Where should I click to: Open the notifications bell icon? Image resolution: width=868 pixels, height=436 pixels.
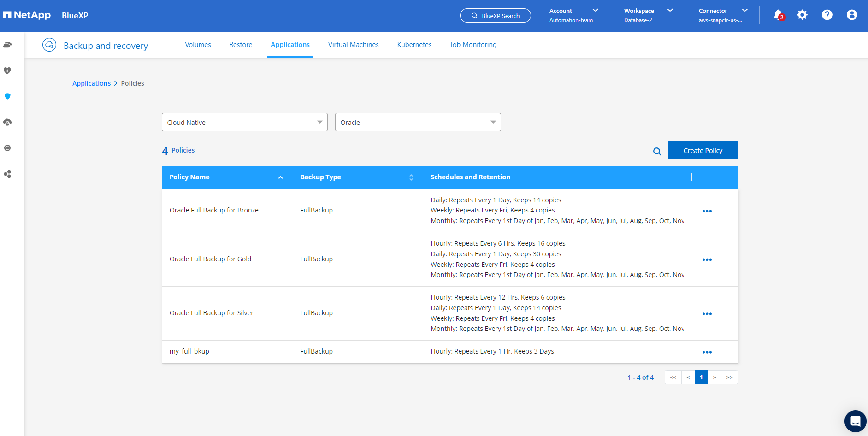(778, 15)
